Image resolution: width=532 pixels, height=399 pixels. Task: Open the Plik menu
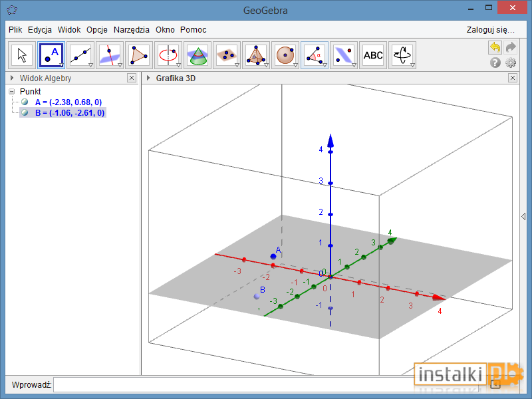click(x=15, y=30)
